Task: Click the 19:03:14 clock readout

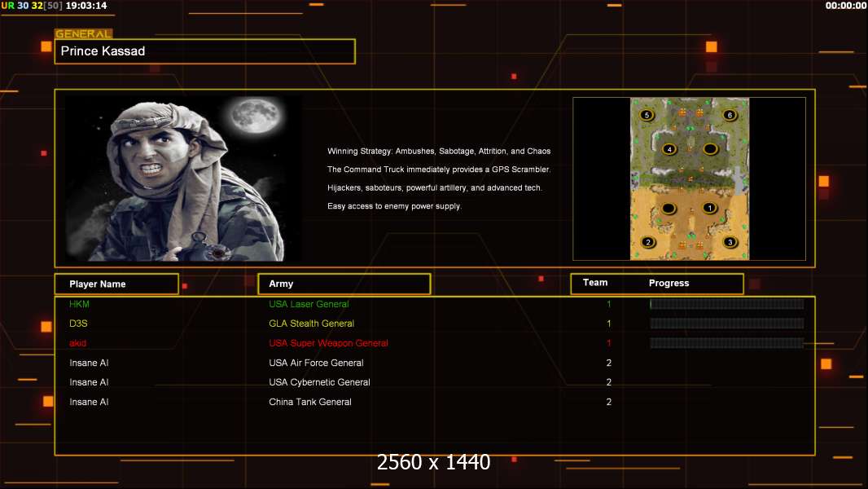Action: (x=86, y=6)
